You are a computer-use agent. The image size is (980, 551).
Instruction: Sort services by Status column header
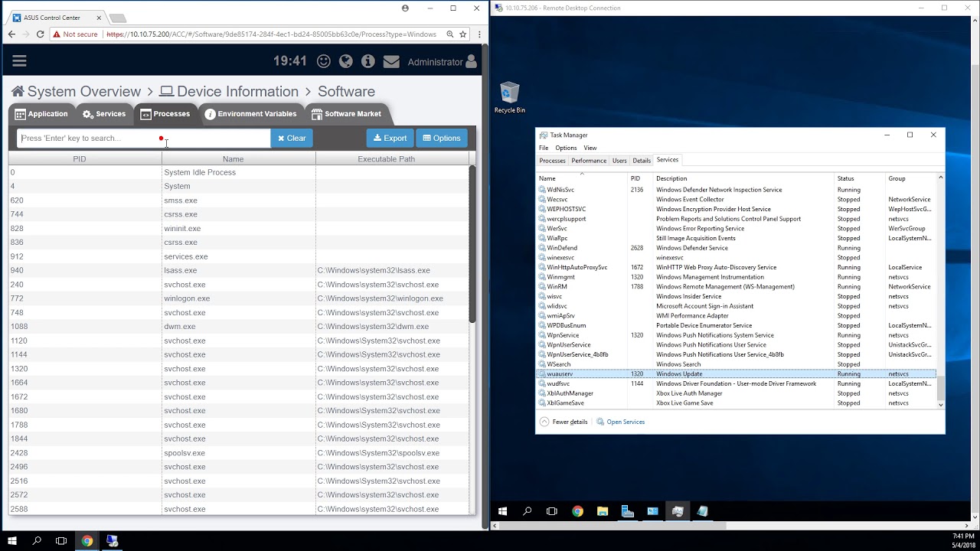tap(858, 178)
